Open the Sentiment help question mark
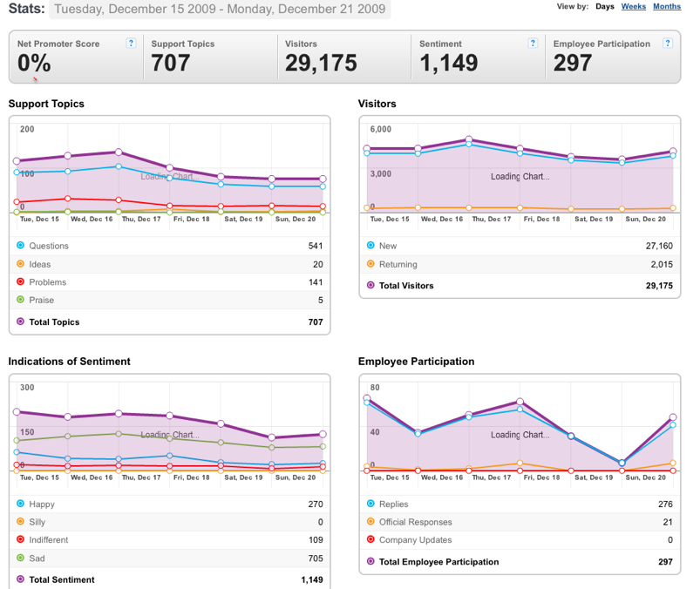This screenshot has width=700, height=589. point(533,44)
